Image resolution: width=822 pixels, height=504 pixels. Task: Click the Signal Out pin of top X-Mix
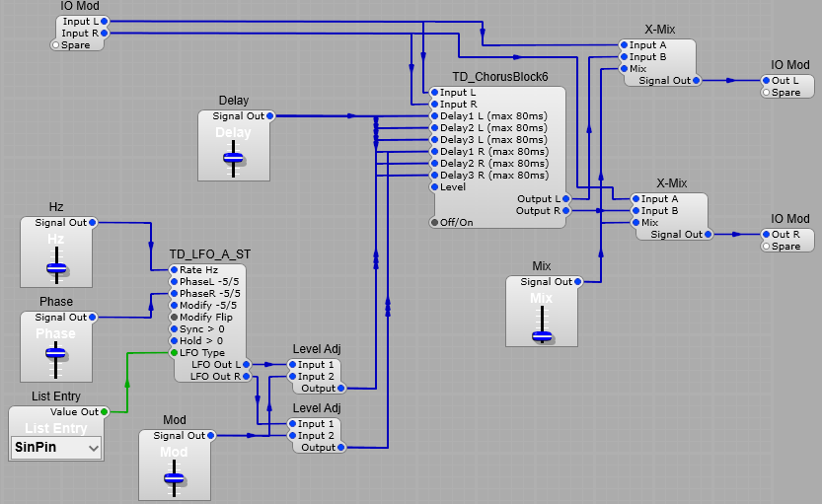click(x=696, y=80)
